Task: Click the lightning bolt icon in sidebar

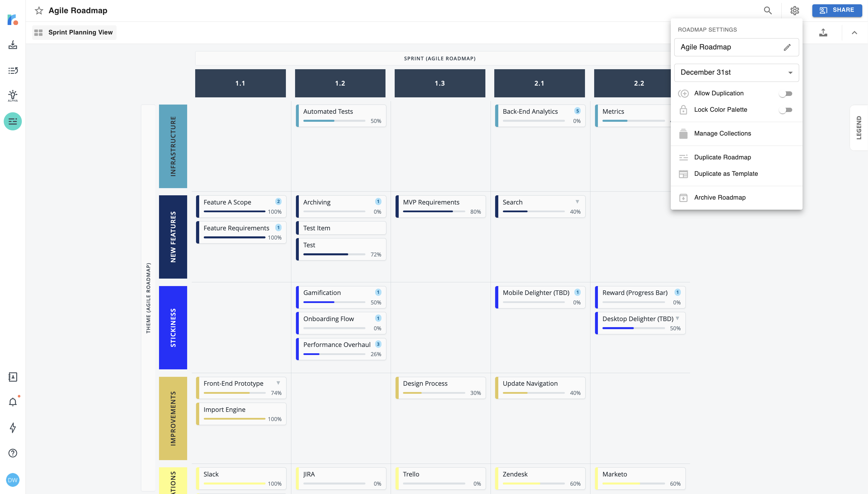Action: (13, 427)
